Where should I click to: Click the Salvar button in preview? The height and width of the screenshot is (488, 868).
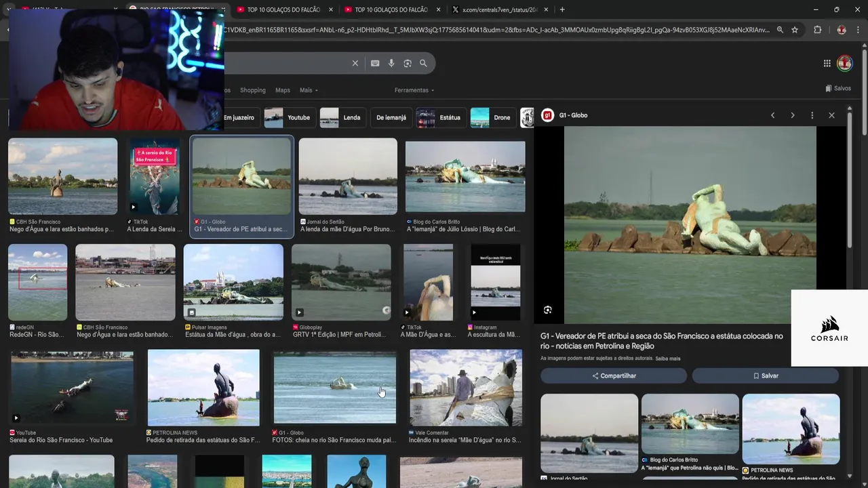tap(766, 375)
